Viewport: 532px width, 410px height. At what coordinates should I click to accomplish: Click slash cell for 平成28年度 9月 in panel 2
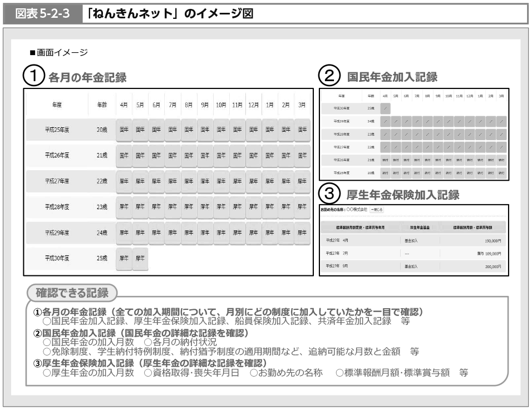point(439,134)
